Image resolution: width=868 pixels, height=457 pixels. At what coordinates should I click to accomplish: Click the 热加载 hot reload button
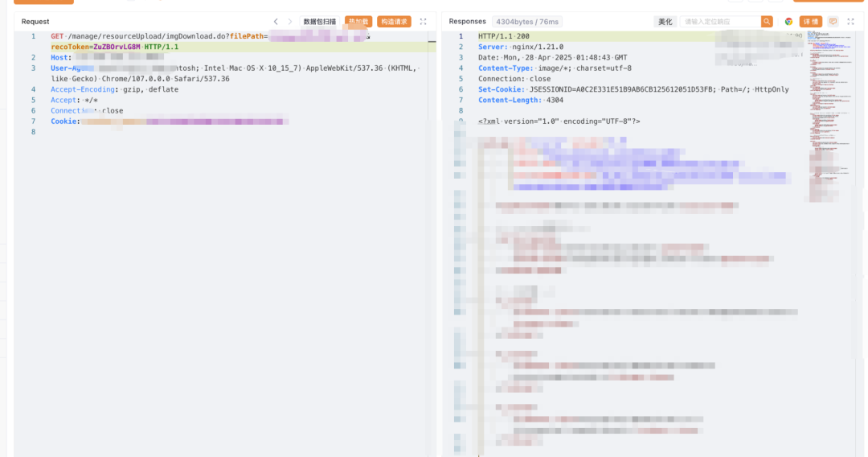[x=358, y=22]
